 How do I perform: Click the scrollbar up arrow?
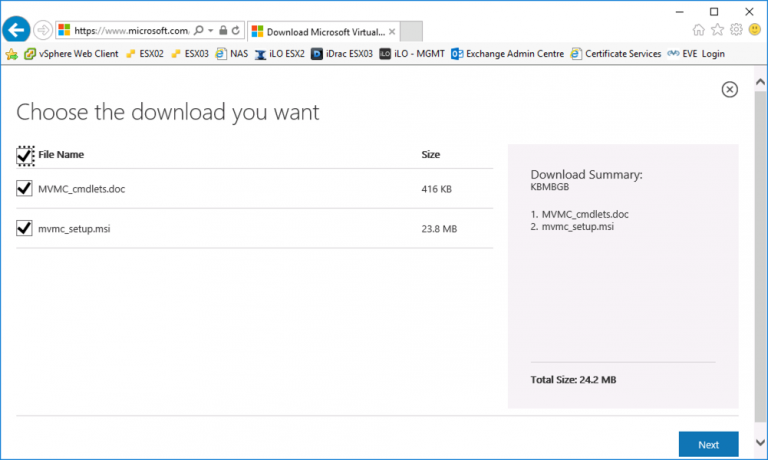tap(760, 82)
